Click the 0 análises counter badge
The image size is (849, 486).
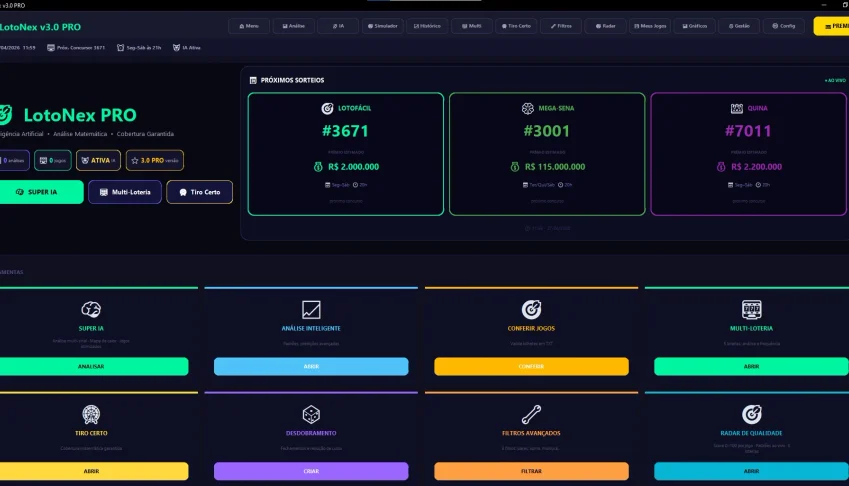[x=14, y=160]
